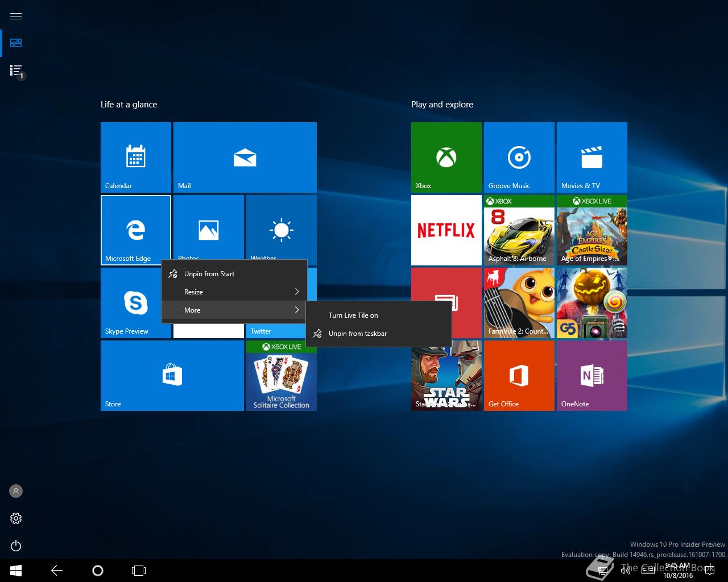728x582 pixels.
Task: Click the Power icon
Action: [x=16, y=546]
